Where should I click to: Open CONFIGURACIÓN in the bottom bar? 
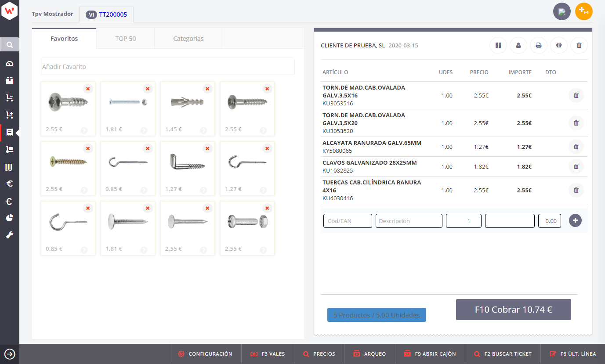[205, 354]
